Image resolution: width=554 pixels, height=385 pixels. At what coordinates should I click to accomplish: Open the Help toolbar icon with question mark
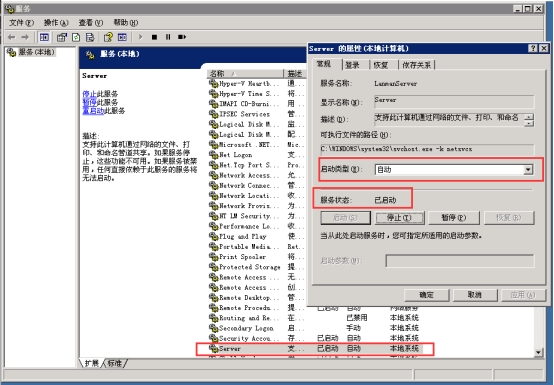pos(108,37)
